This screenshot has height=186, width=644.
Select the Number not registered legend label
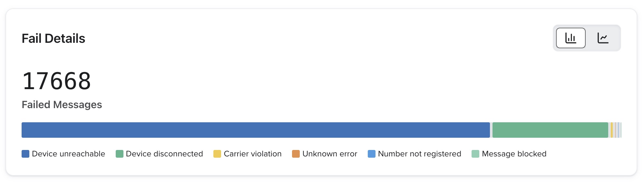pyautogui.click(x=419, y=154)
